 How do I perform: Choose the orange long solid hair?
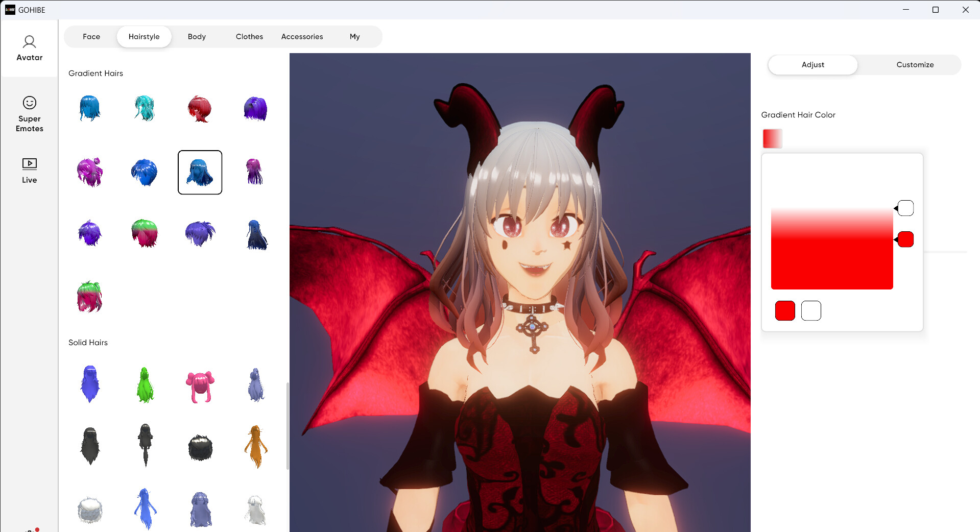[x=256, y=447]
